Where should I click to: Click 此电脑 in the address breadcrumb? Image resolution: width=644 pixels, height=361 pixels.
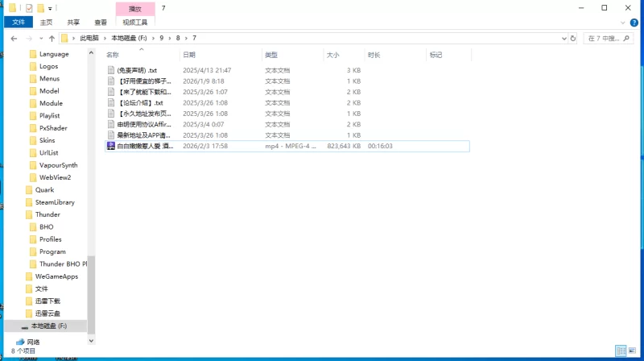(89, 38)
